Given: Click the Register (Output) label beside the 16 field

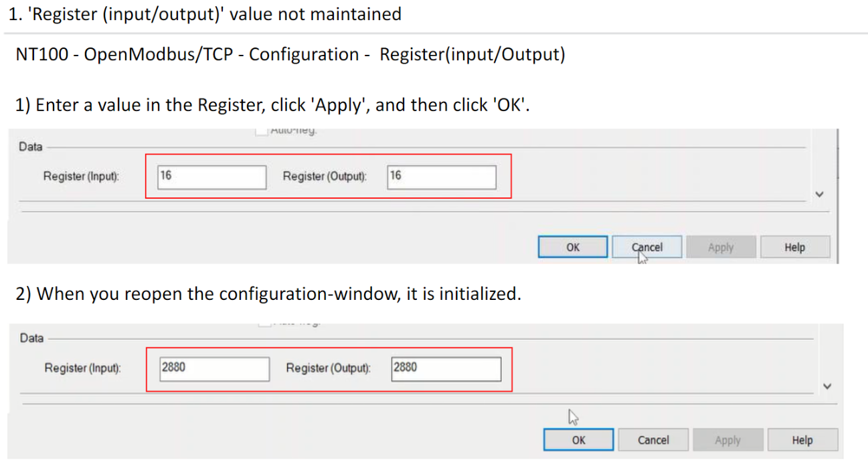Looking at the screenshot, I should pos(325,177).
